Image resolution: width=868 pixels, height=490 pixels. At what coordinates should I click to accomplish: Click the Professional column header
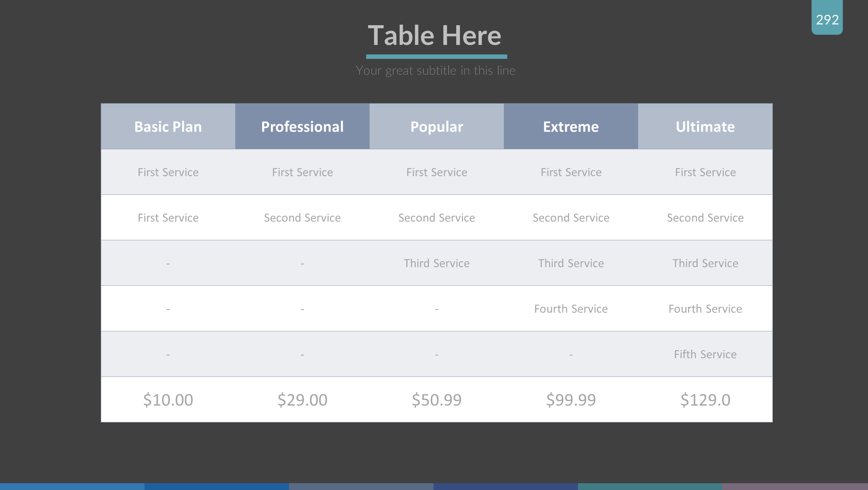click(x=302, y=127)
